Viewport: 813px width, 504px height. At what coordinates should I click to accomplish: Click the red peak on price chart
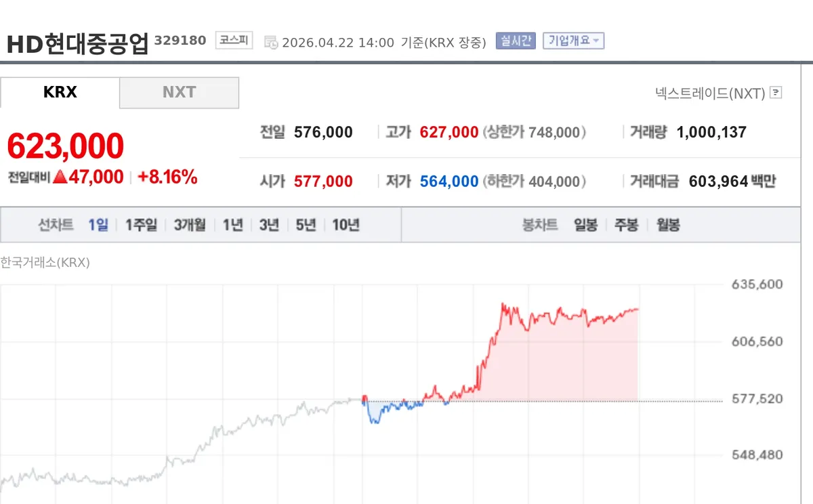[x=503, y=304]
